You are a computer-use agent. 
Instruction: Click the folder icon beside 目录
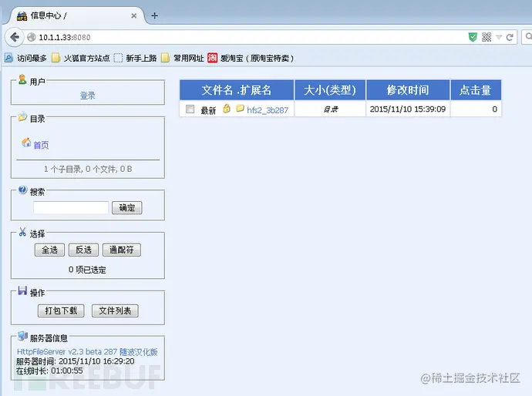pos(22,116)
